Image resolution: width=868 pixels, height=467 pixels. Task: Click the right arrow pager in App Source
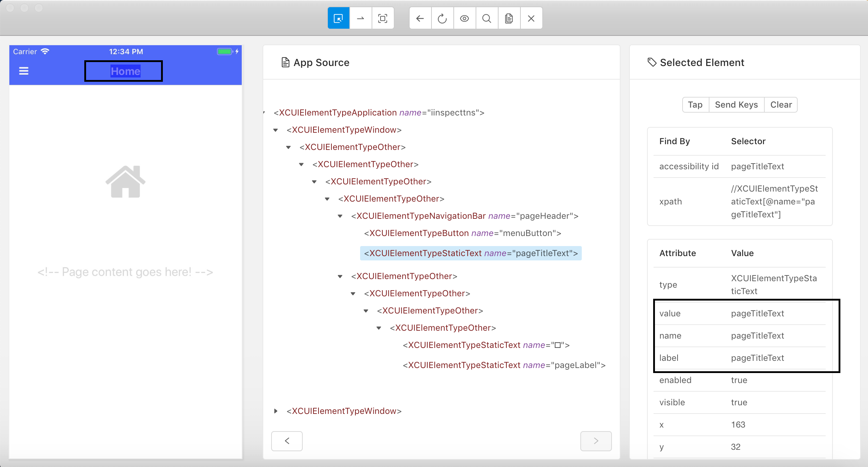click(596, 441)
